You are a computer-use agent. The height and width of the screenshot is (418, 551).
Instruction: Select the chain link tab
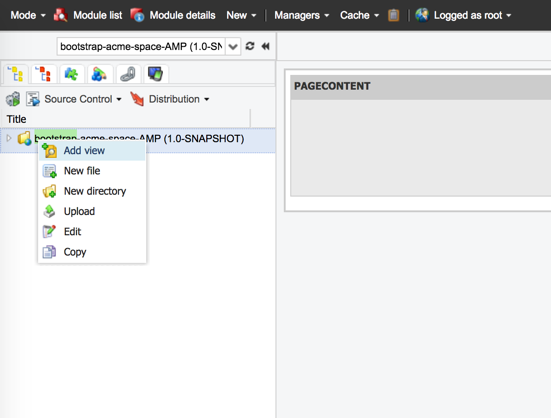128,74
